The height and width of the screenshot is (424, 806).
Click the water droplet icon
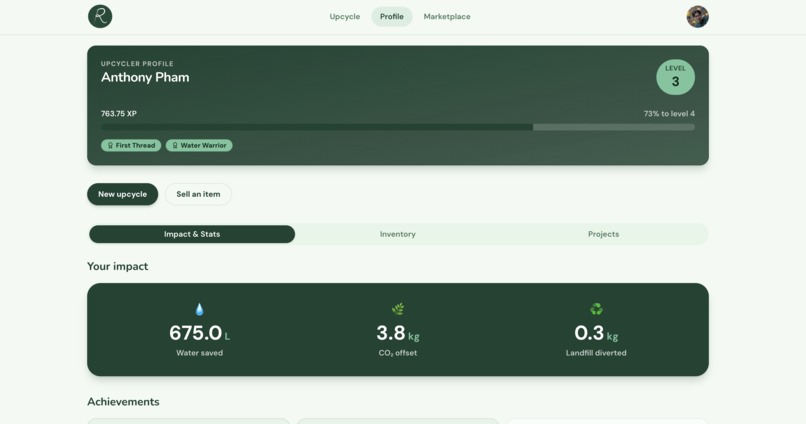click(x=199, y=309)
